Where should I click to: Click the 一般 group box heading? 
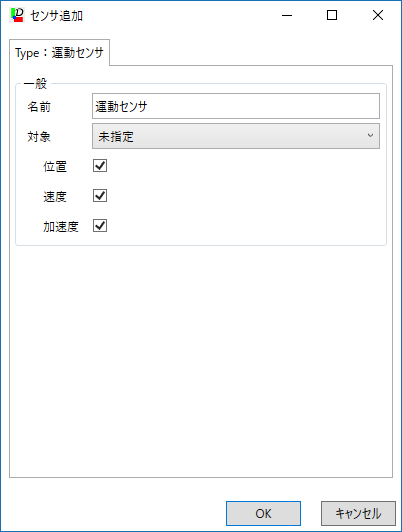point(35,83)
